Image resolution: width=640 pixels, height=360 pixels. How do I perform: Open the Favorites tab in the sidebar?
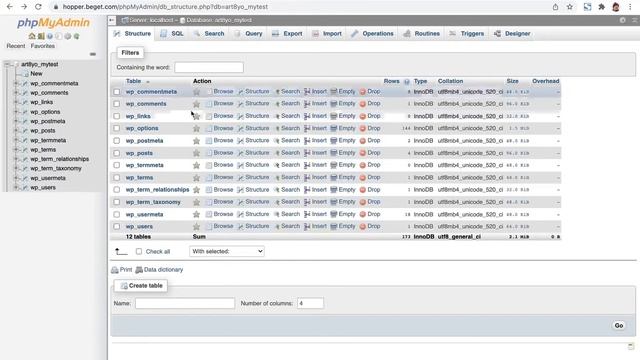pos(42,46)
